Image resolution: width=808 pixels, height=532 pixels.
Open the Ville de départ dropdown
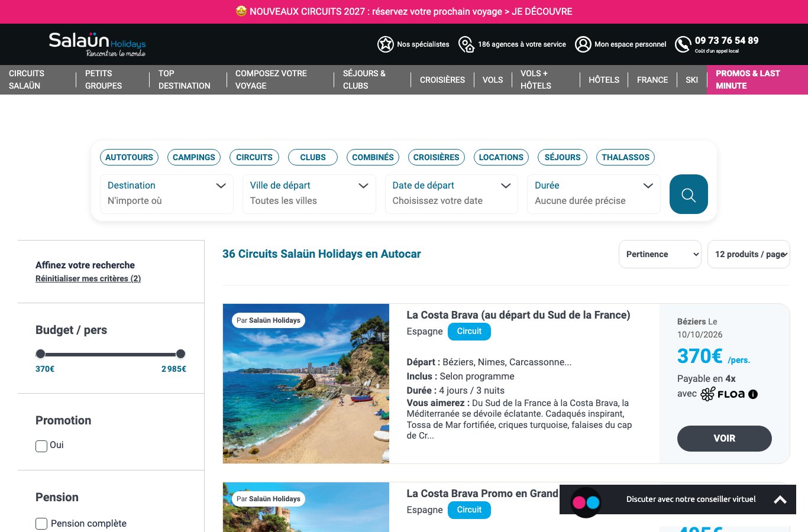pos(309,194)
